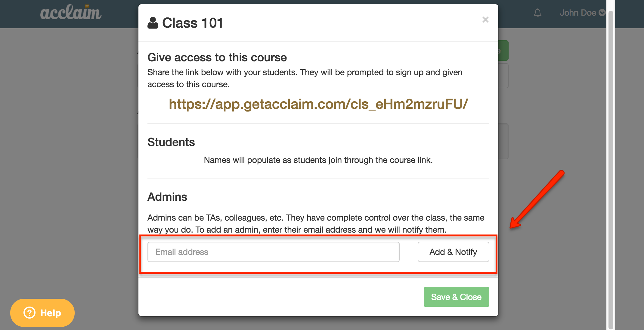Click the green button hidden behind dialog
The height and width of the screenshot is (330, 644).
point(503,50)
